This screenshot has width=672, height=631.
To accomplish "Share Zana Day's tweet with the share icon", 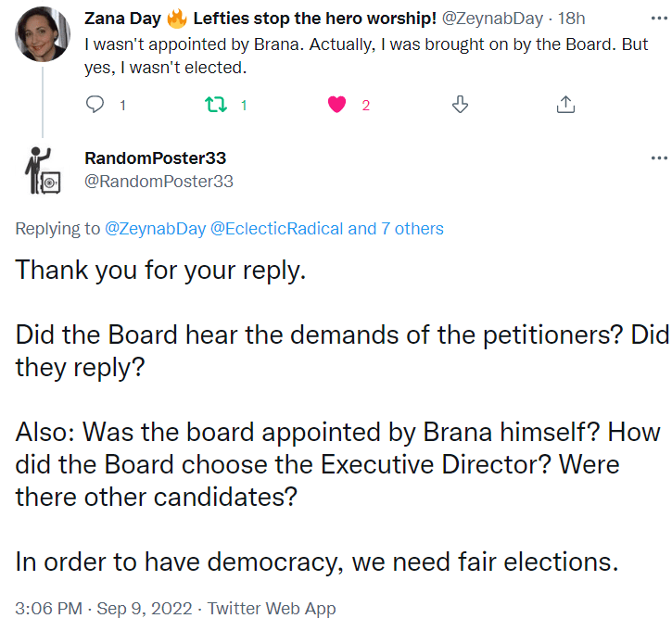I will point(565,105).
